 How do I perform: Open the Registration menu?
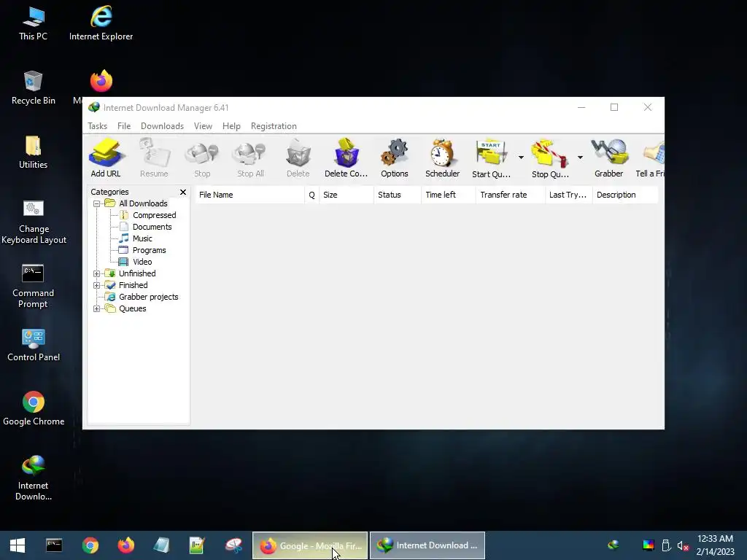(x=274, y=126)
